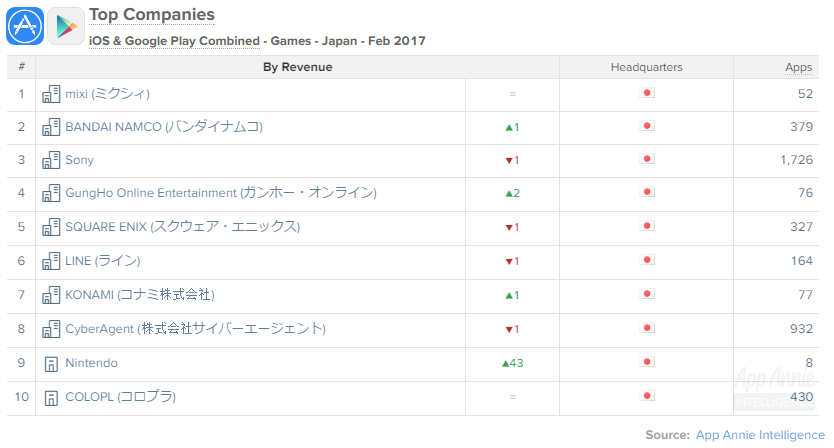Click the Google Play icon
The height and width of the screenshot is (448, 834).
(x=65, y=25)
